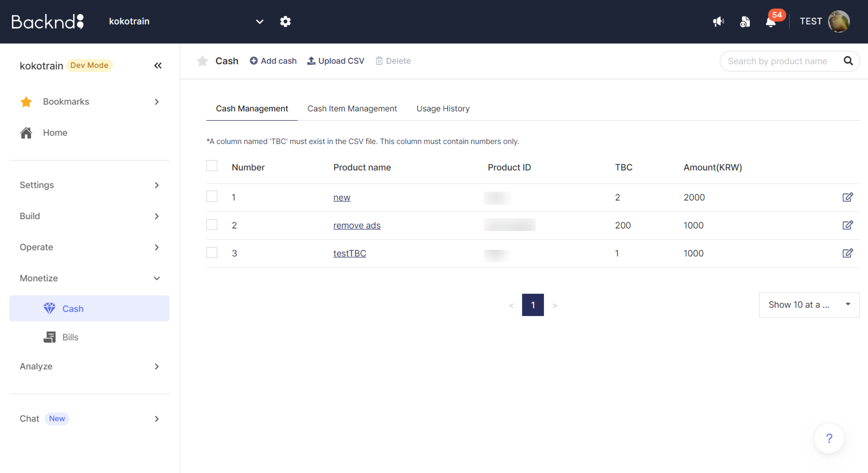Edit the 'remove ads' product row
The width and height of the screenshot is (868, 473).
coord(847,225)
